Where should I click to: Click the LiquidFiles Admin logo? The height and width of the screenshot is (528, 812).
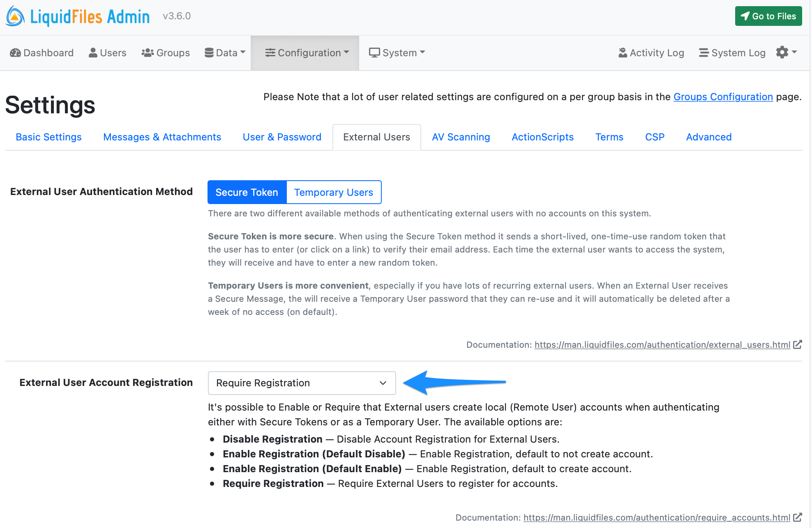point(77,16)
